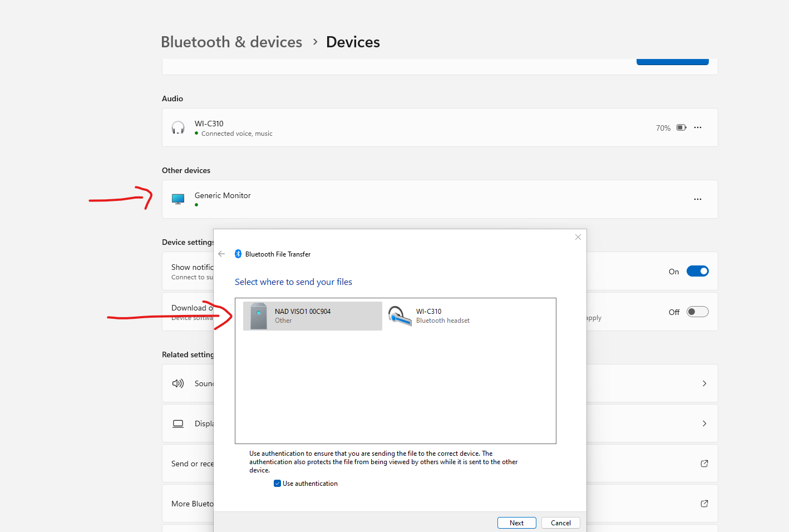Click the WI-C310 headphones icon in Audio
This screenshot has width=789, height=532.
click(x=178, y=128)
